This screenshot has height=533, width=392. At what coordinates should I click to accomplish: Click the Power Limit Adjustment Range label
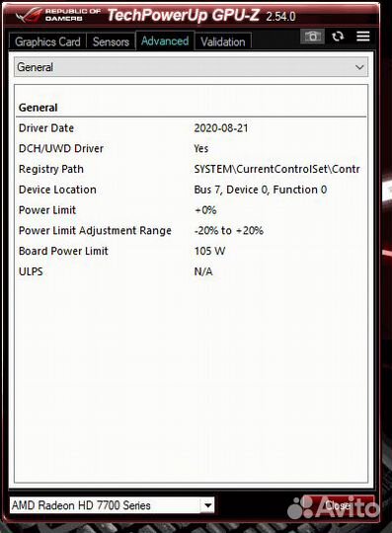(95, 230)
